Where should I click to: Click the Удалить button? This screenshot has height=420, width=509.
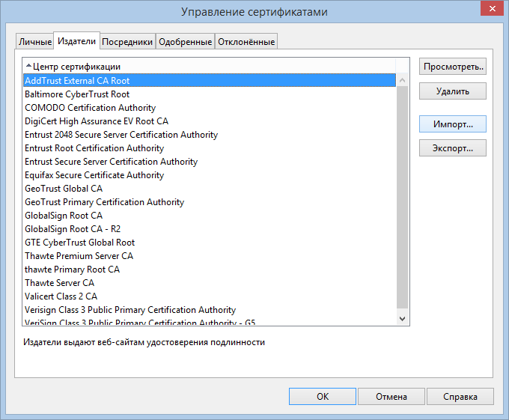[x=453, y=91]
